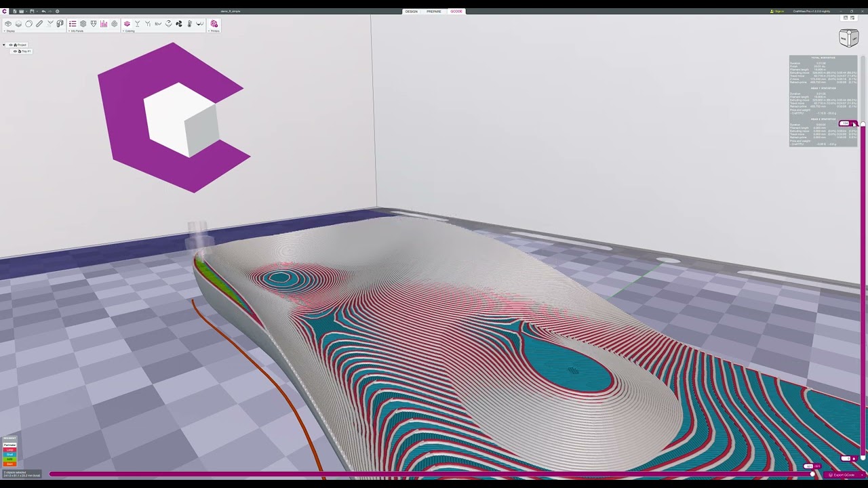Open a project with the folder icon

[x=21, y=11]
